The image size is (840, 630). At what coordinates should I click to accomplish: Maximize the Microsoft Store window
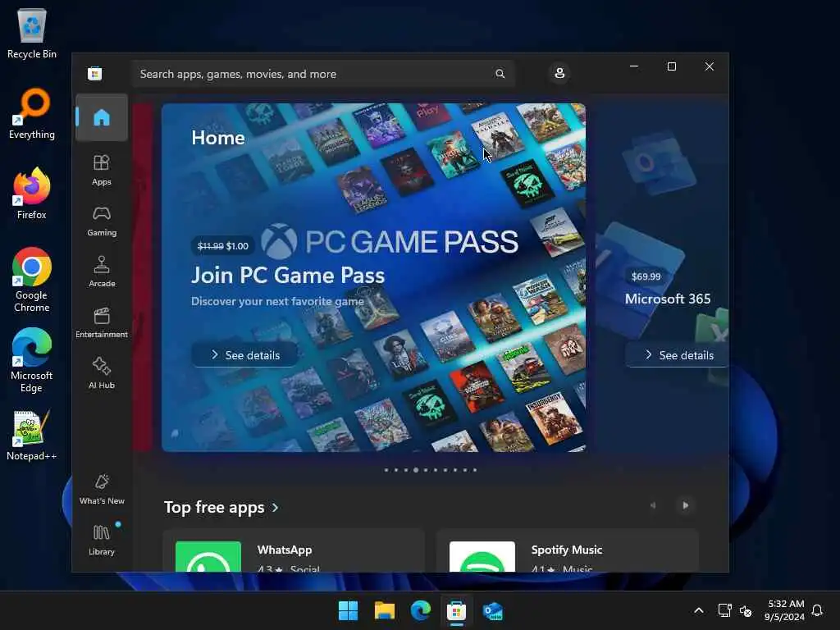pyautogui.click(x=671, y=66)
